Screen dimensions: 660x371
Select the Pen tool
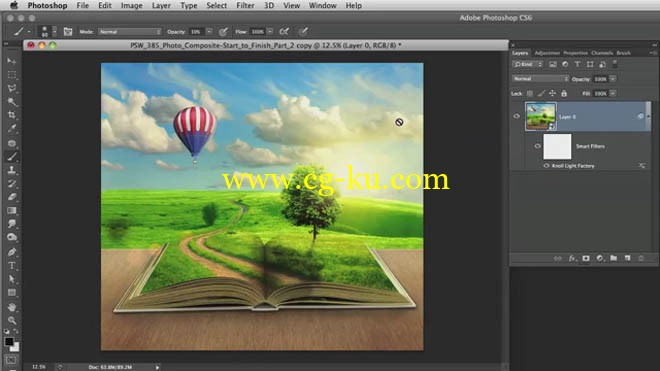pos(12,252)
